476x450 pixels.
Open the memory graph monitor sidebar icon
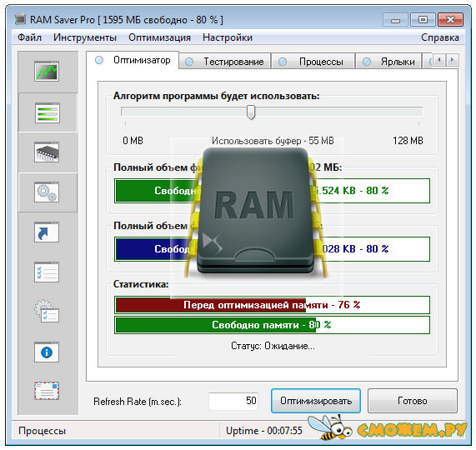tap(47, 72)
